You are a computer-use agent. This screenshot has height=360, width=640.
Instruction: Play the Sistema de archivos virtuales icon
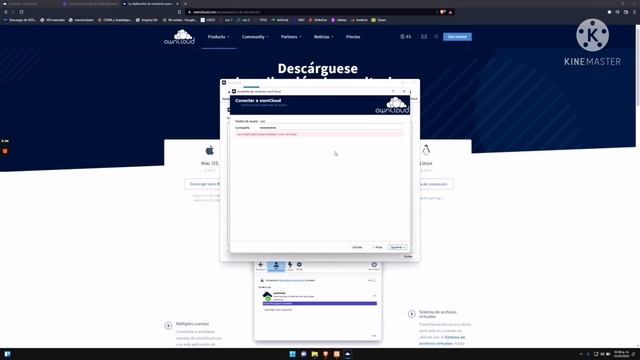[411, 314]
